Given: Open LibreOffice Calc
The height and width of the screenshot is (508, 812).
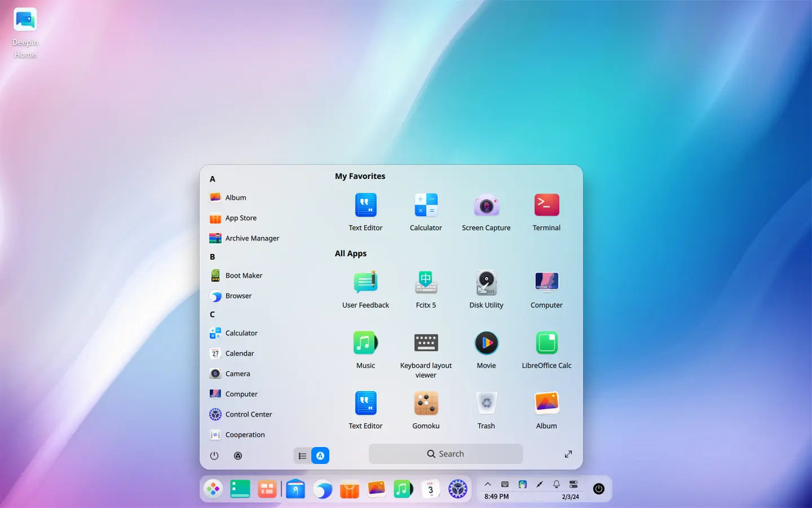Looking at the screenshot, I should 546,343.
